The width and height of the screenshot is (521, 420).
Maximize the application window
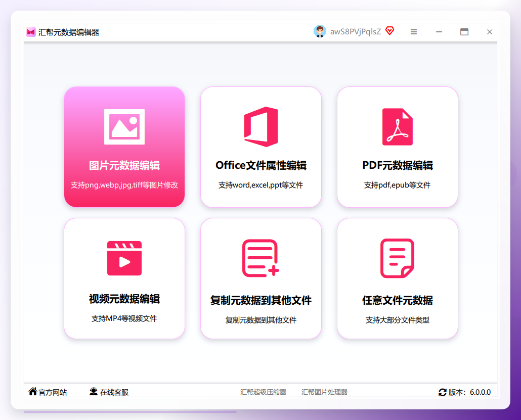click(464, 32)
